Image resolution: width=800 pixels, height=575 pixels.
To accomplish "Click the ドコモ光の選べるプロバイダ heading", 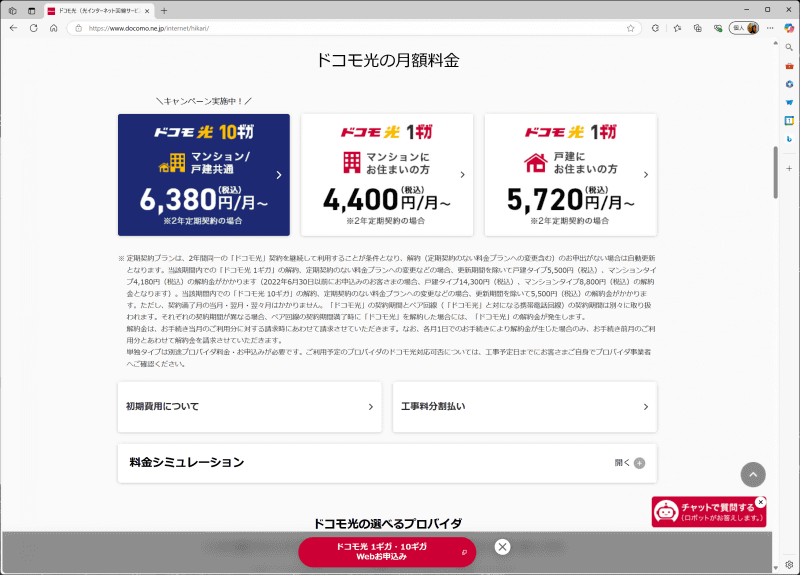I will (387, 523).
